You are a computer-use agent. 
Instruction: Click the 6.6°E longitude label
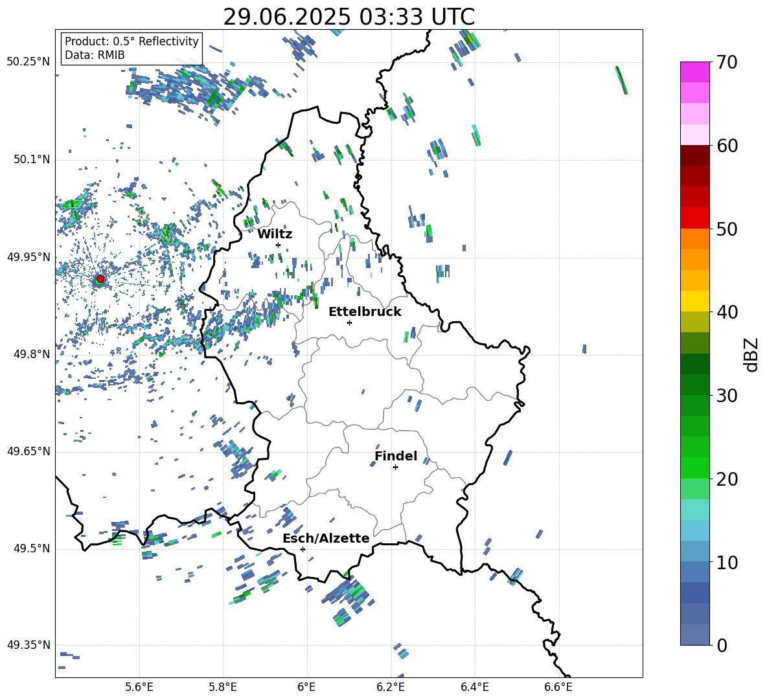[558, 688]
